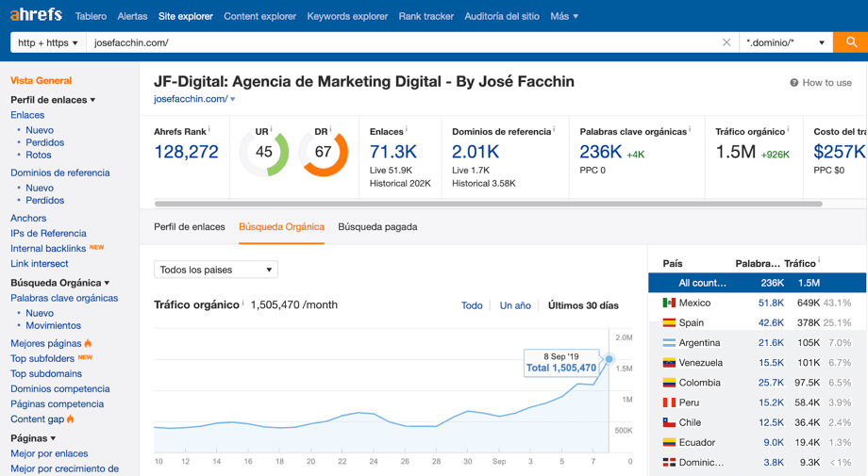The image size is (868, 476).
Task: Click the Argentina flag icon
Action: point(669,343)
